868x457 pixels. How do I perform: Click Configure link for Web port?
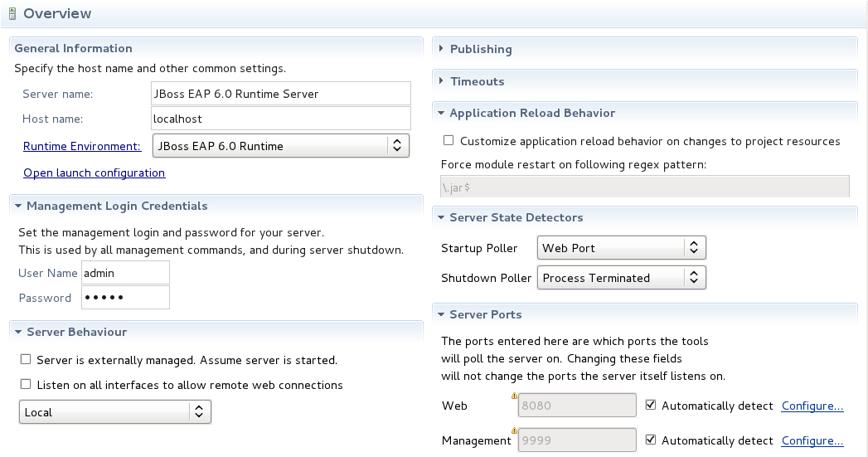tap(812, 406)
